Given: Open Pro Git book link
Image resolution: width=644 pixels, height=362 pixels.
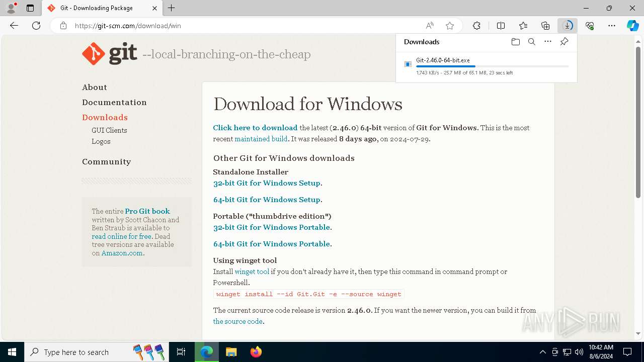Looking at the screenshot, I should [x=147, y=211].
